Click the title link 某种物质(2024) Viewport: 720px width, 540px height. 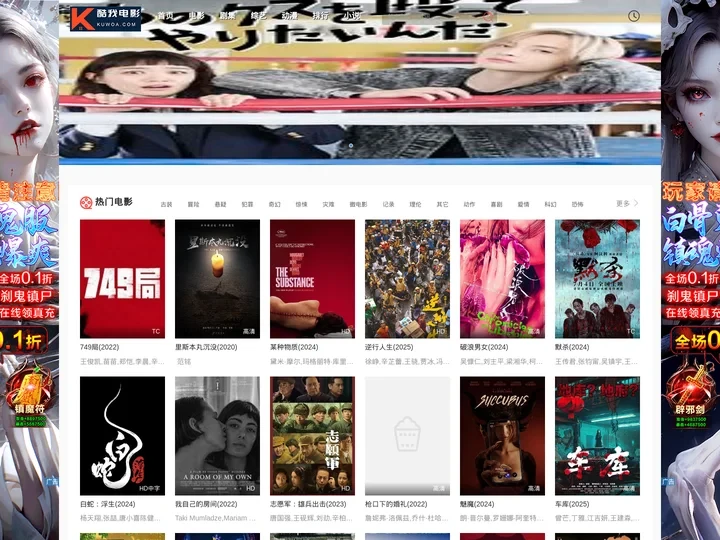click(x=294, y=347)
